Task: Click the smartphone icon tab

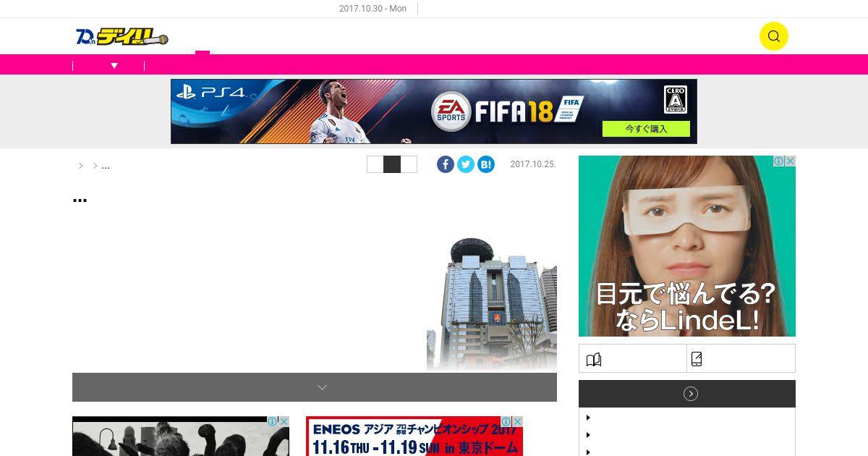Action: point(697,359)
